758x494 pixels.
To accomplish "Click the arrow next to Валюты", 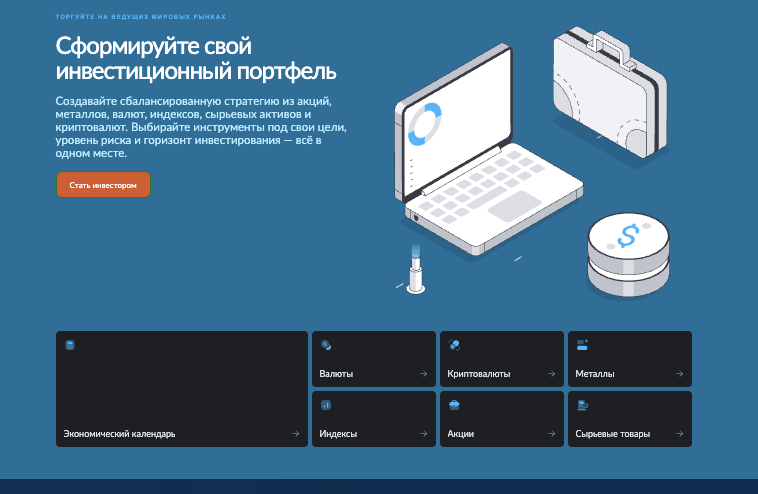I will point(423,374).
